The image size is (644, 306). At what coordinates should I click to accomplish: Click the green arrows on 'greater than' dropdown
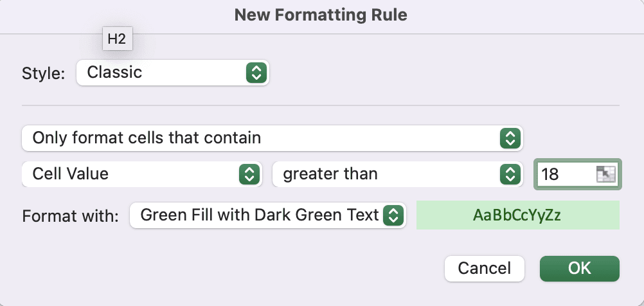click(x=509, y=174)
